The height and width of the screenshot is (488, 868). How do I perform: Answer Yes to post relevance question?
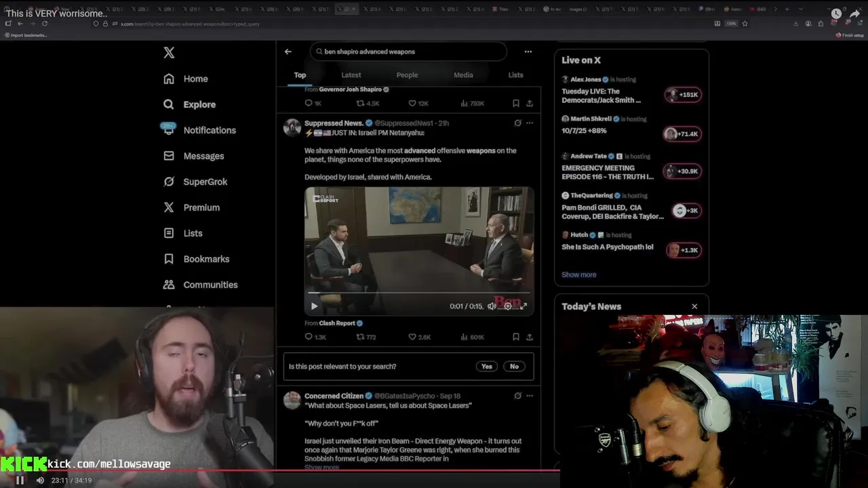coord(487,367)
